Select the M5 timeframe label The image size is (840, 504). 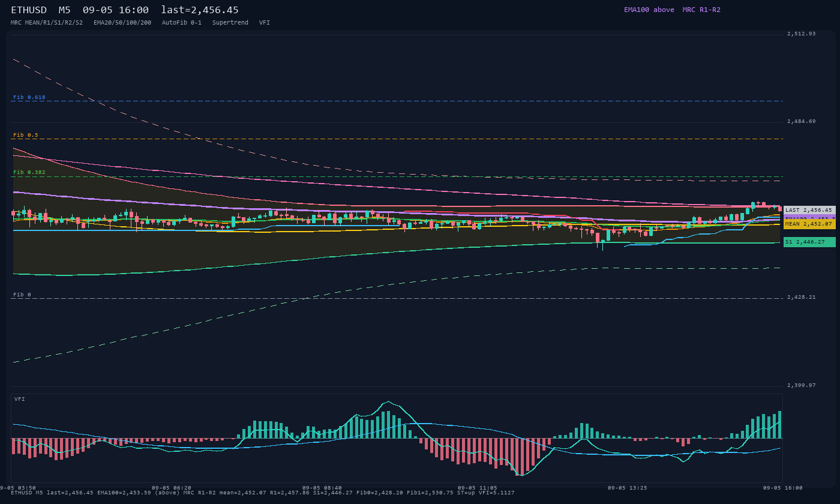tap(64, 10)
